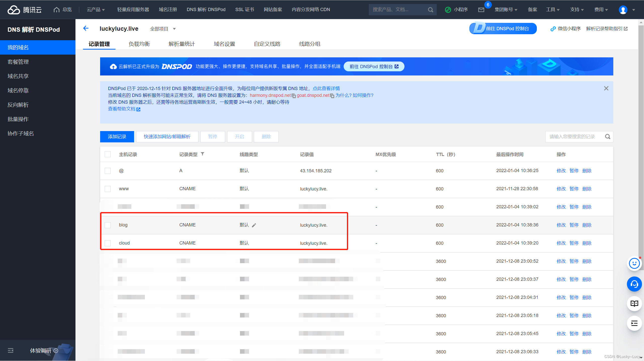644x361 pixels.
Task: Open domain registration in top navigation
Action: pos(168,10)
